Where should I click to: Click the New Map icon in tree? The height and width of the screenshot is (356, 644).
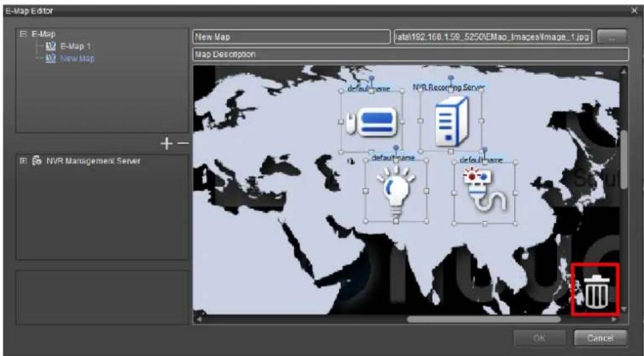51,58
